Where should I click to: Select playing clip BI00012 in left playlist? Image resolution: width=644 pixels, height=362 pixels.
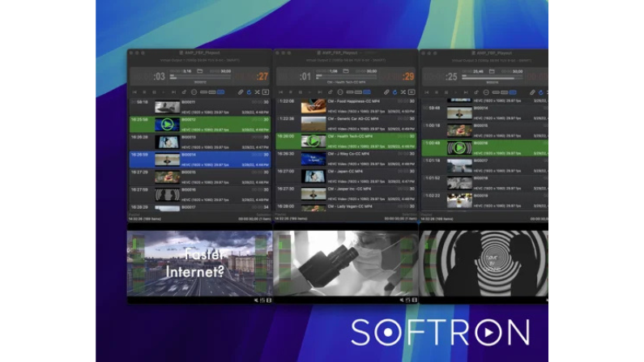point(200,125)
